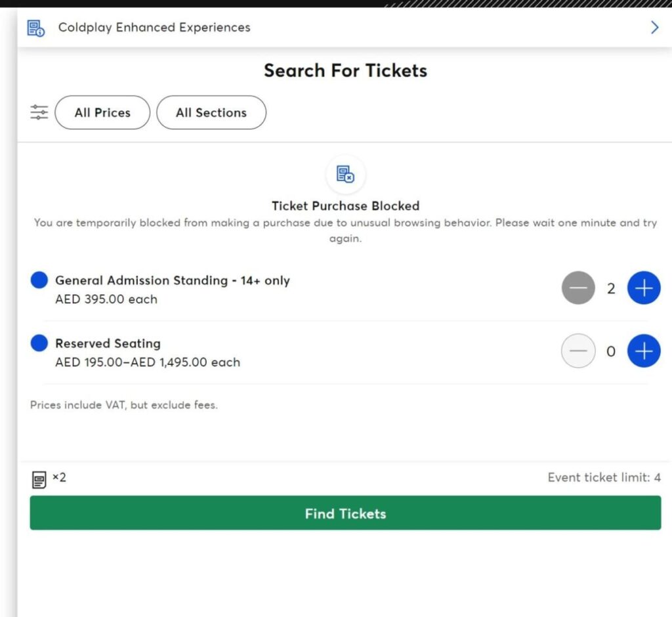672x617 pixels.
Task: Increase General Admission Standing ticket quantity
Action: [x=644, y=288]
